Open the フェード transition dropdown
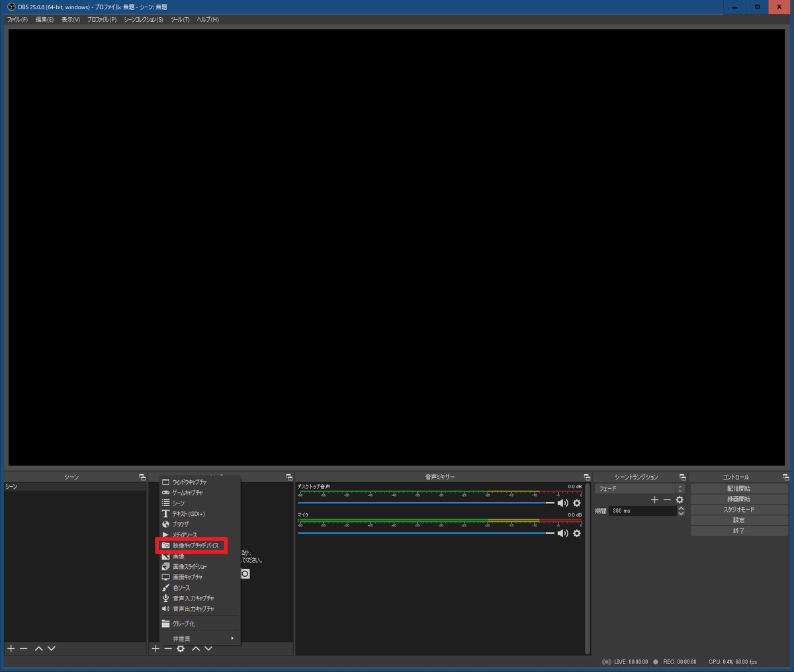794x672 pixels. point(640,489)
